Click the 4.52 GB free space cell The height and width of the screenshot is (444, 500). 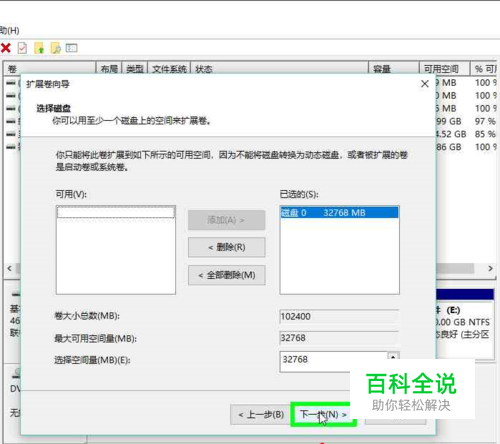[451, 134]
